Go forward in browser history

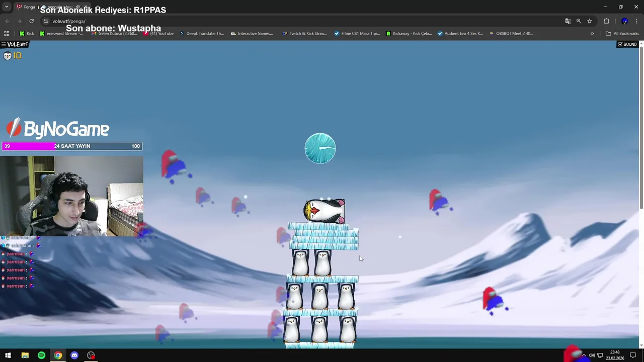19,21
